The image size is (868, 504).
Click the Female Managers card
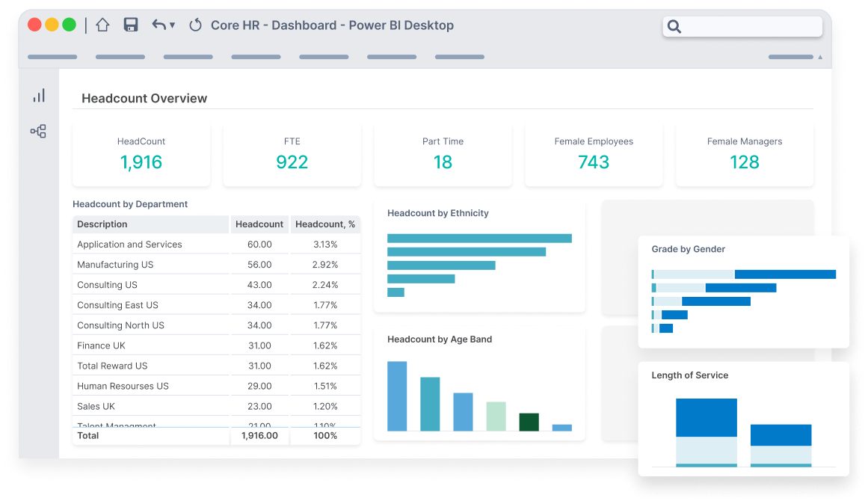pos(744,154)
